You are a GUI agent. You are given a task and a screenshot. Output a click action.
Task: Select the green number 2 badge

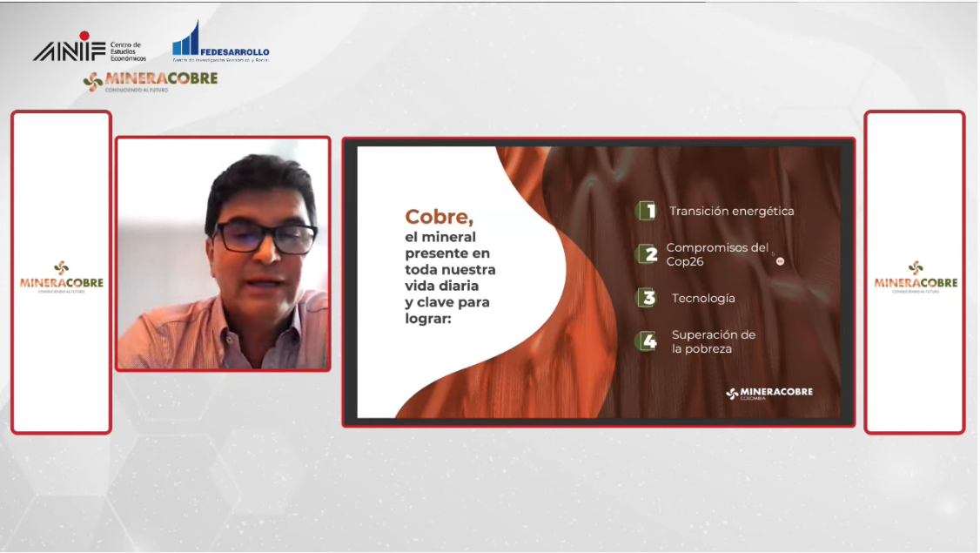coord(648,254)
